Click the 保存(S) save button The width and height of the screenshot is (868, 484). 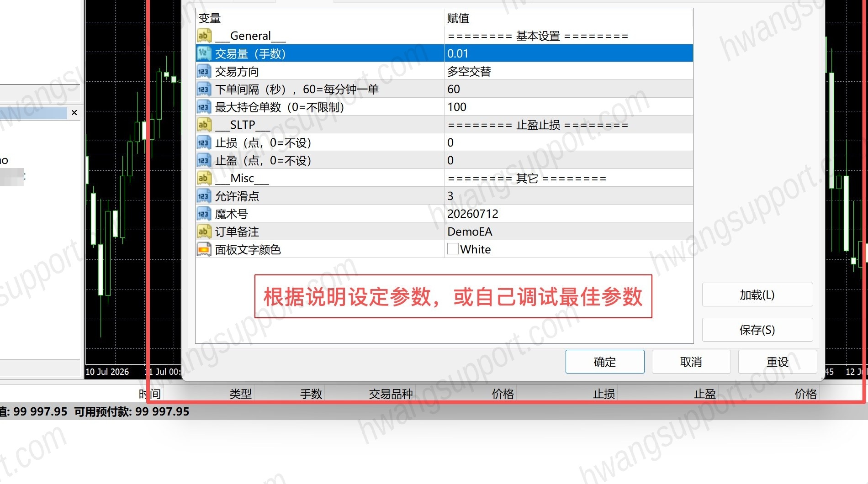click(x=757, y=330)
